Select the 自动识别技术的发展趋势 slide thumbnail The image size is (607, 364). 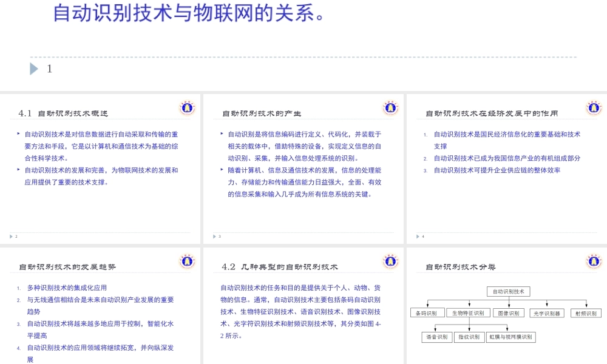101,303
